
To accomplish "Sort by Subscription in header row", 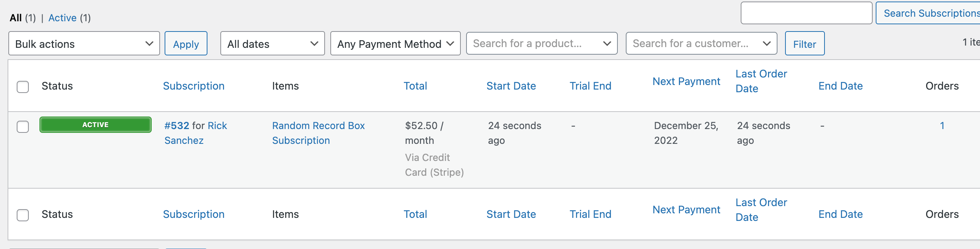I will [x=194, y=86].
